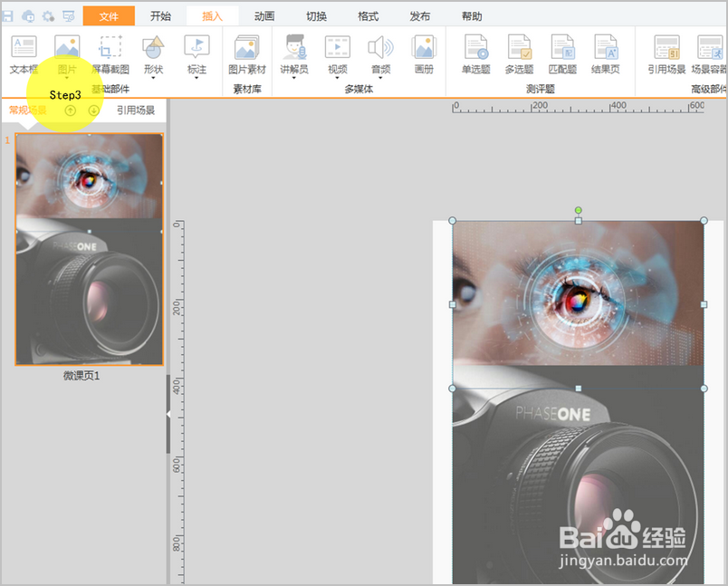Insert a 场景容器 scene container

pyautogui.click(x=709, y=54)
